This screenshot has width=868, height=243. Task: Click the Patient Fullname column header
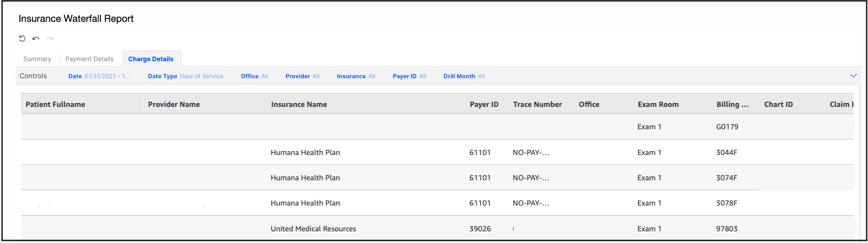coord(55,104)
